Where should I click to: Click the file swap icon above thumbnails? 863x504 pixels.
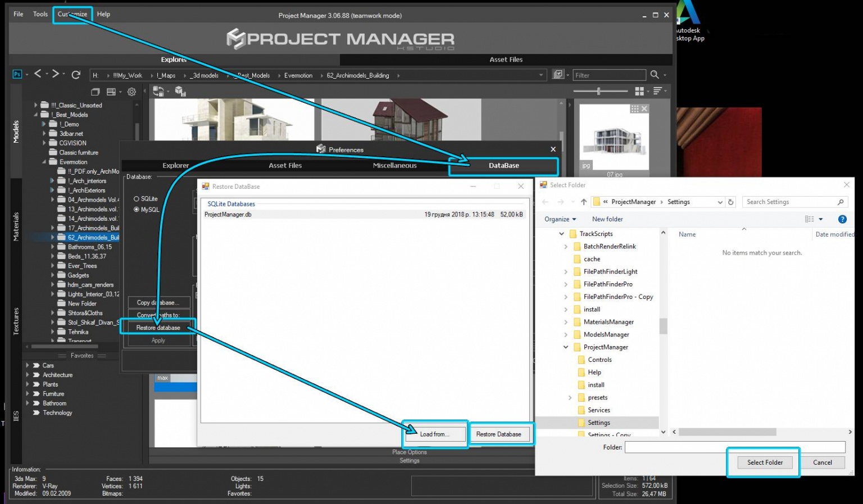[x=158, y=91]
